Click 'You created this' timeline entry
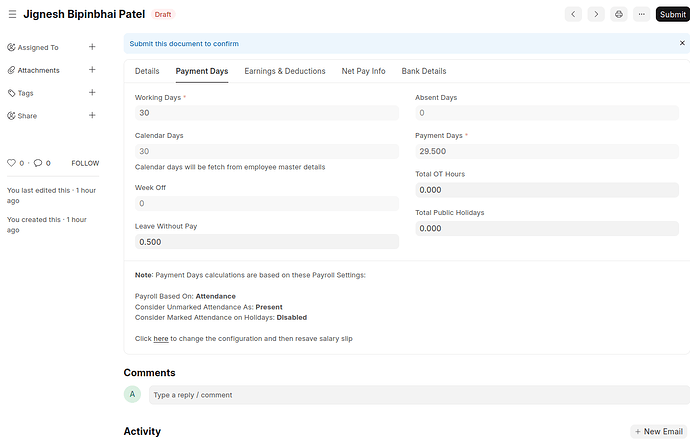 [x=47, y=225]
